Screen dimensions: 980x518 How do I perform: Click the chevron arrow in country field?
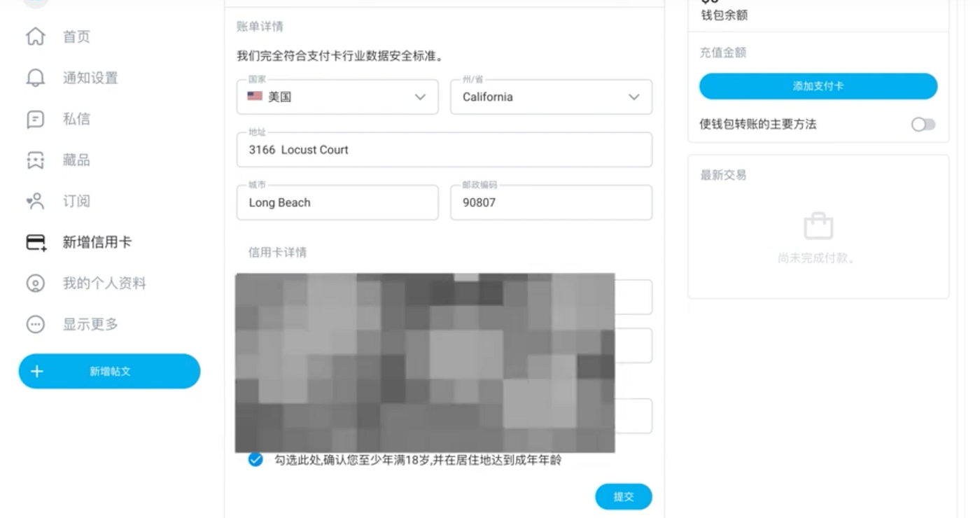click(420, 97)
